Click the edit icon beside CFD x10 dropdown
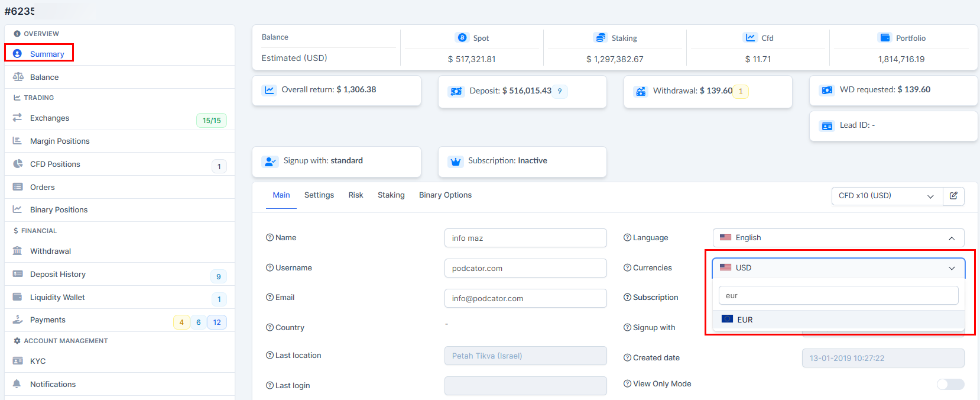 coord(953,196)
